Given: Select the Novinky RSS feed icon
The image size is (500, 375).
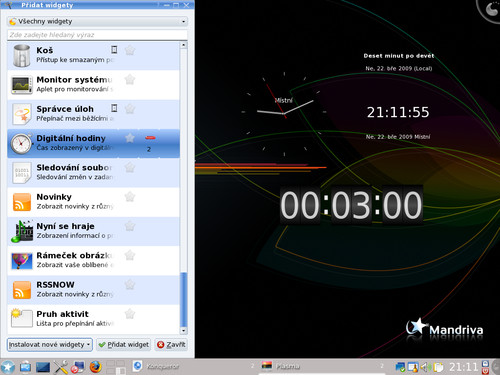Looking at the screenshot, I should click(22, 202).
